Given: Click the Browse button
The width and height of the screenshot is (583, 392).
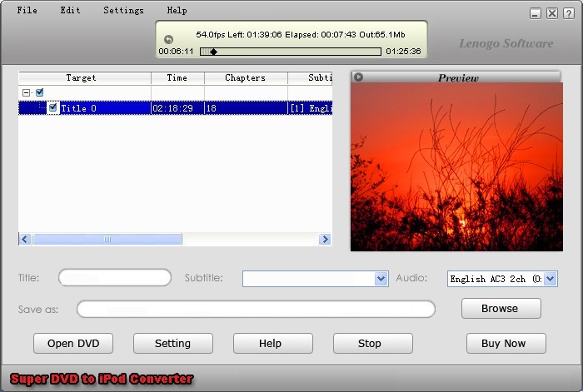Looking at the screenshot, I should (501, 309).
